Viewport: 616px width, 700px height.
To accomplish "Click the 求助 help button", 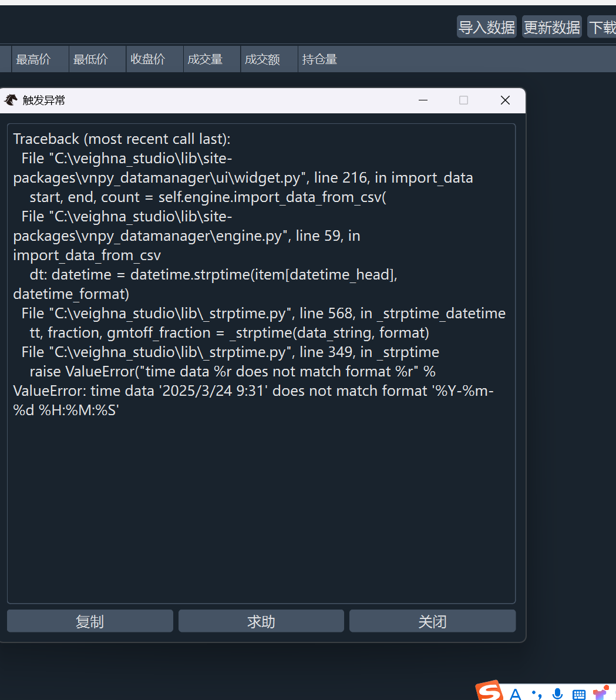I will pos(261,621).
